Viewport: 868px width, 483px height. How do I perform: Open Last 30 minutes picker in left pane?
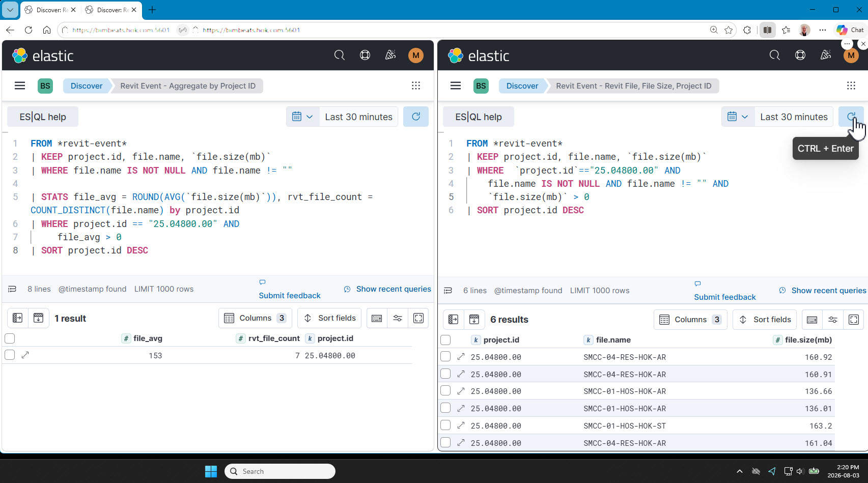pyautogui.click(x=359, y=117)
